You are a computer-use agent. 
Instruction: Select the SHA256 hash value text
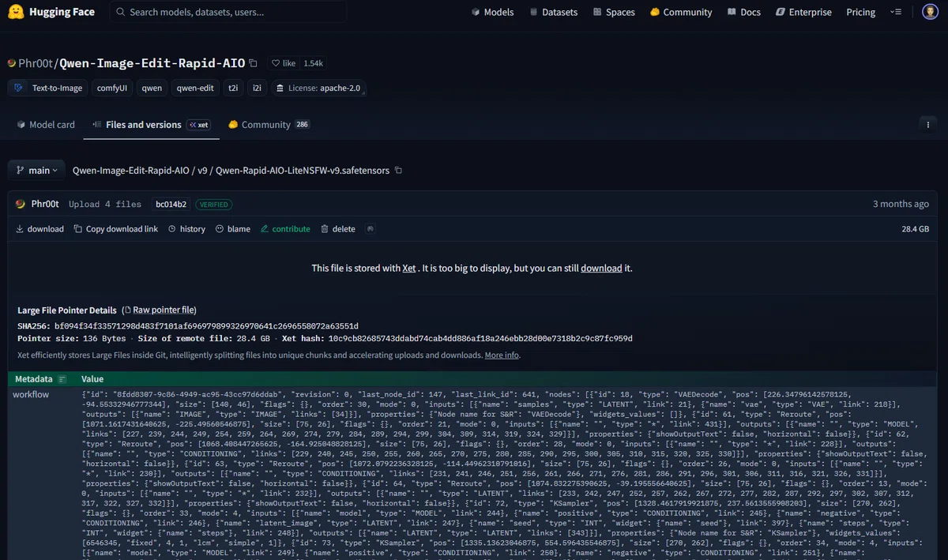(x=206, y=325)
